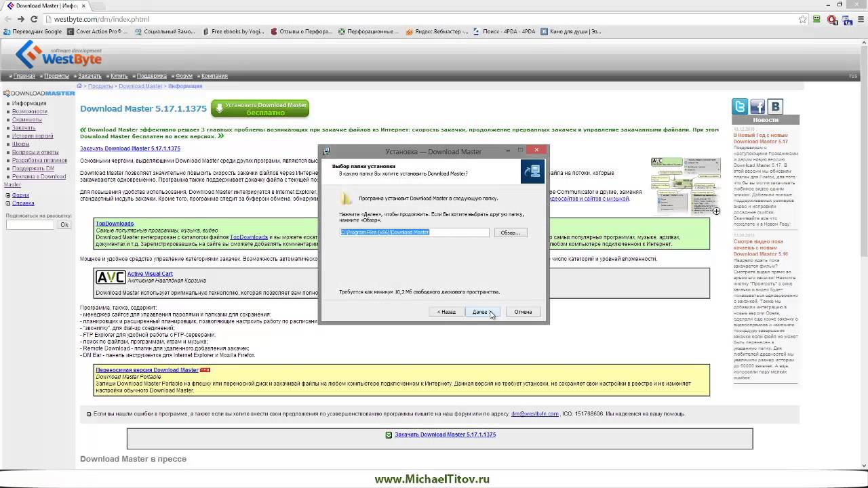Open the Free ebooks by Yogi bookmark
868x488 pixels.
(x=233, y=31)
